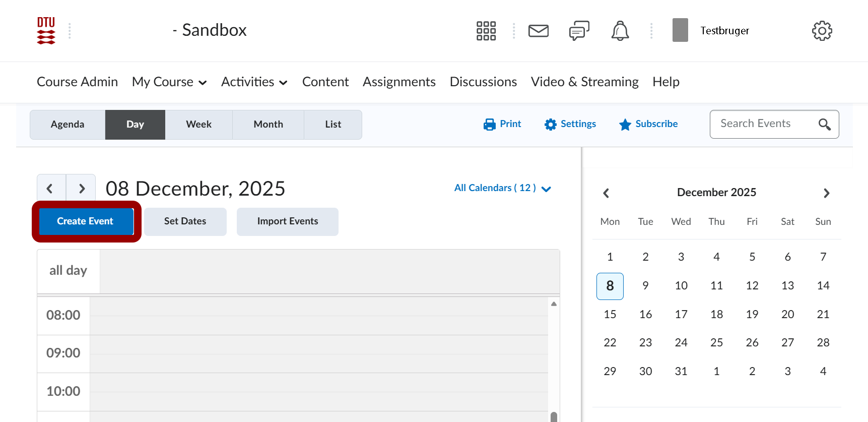Screen dimensions: 868x422
Task: Click the Import Events button
Action: coord(287,221)
